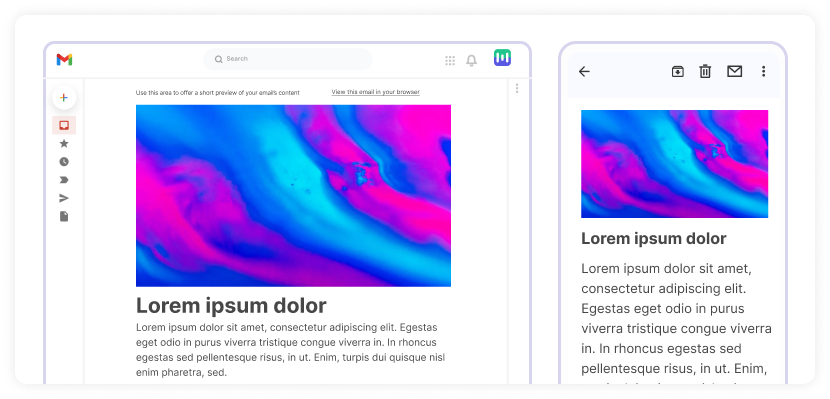Screen dimensions: 830x399
Task: Tap the mobile heading "Lorem ipsum dolor"
Action: click(654, 239)
